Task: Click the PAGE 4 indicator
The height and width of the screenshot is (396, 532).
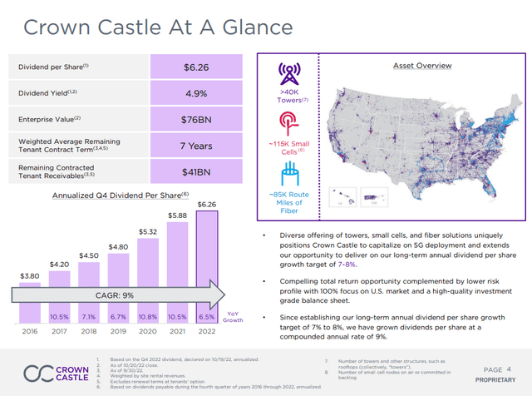Action: [x=497, y=369]
